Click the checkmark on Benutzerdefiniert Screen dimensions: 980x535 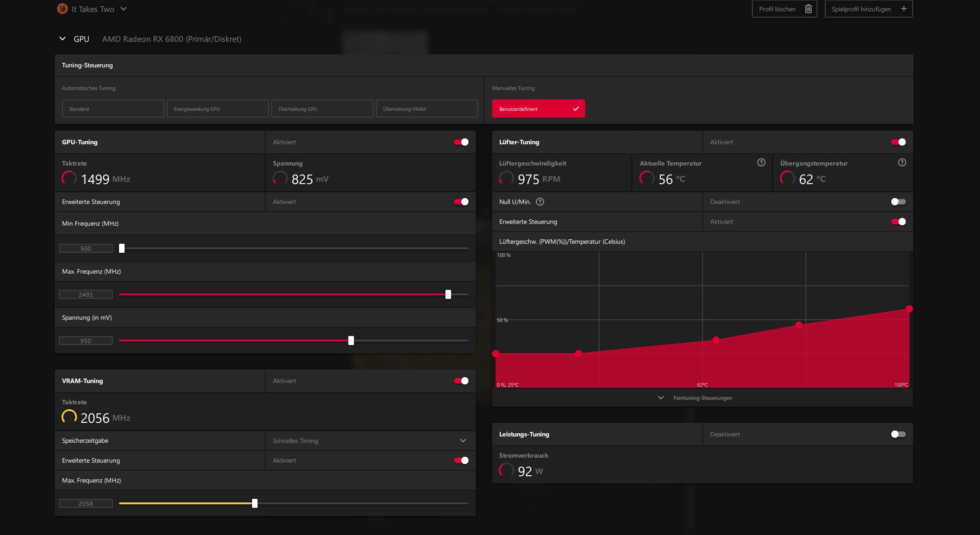pyautogui.click(x=575, y=109)
